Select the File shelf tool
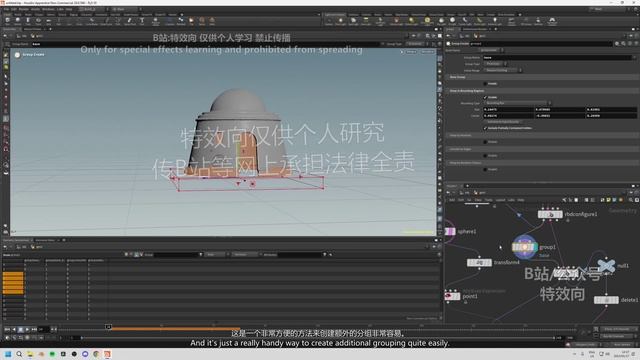 191,20
